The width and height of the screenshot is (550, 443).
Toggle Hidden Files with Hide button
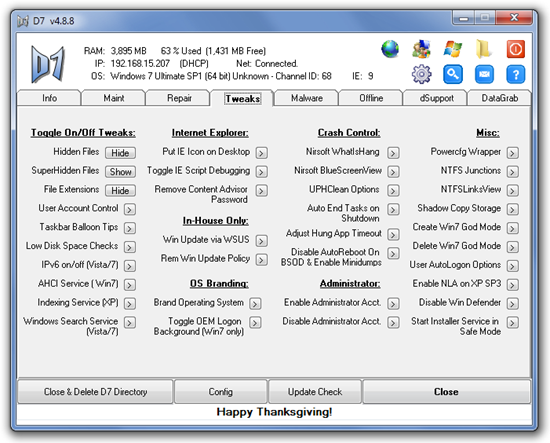(120, 153)
